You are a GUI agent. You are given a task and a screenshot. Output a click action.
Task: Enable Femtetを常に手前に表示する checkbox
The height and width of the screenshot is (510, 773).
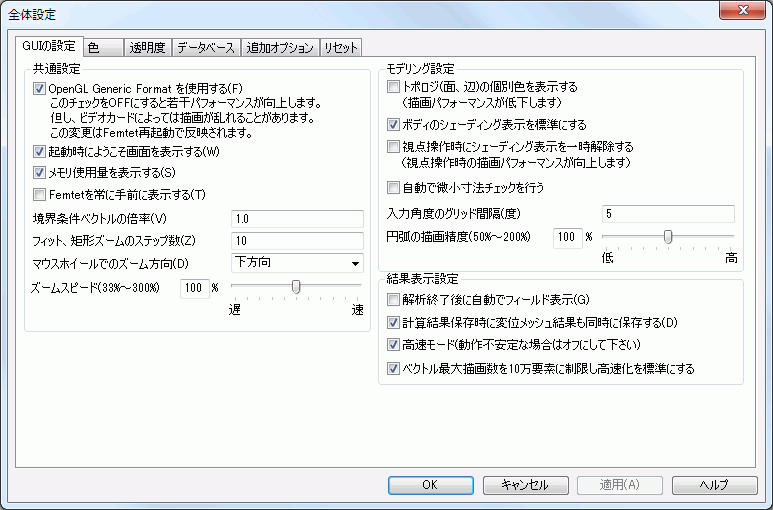coord(40,194)
